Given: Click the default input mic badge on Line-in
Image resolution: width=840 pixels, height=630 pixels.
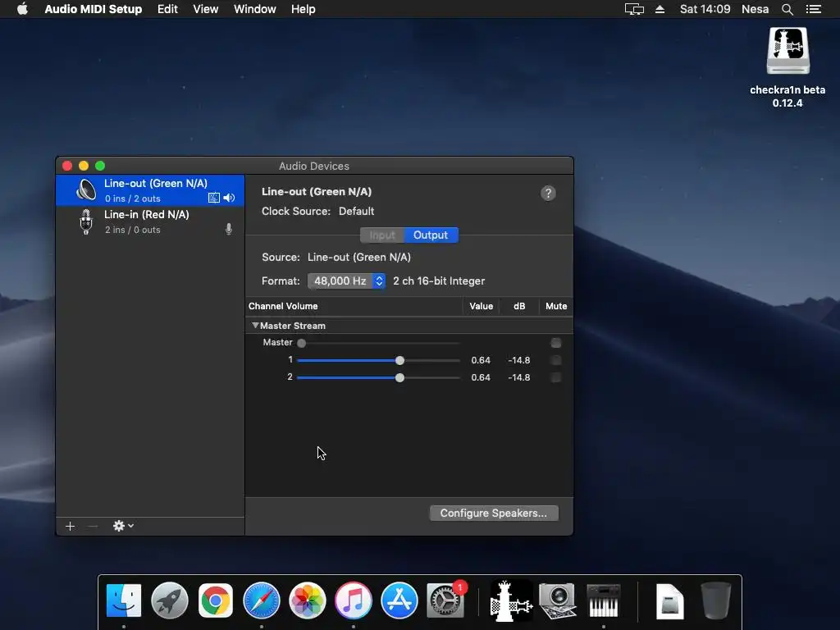Looking at the screenshot, I should [x=229, y=230].
